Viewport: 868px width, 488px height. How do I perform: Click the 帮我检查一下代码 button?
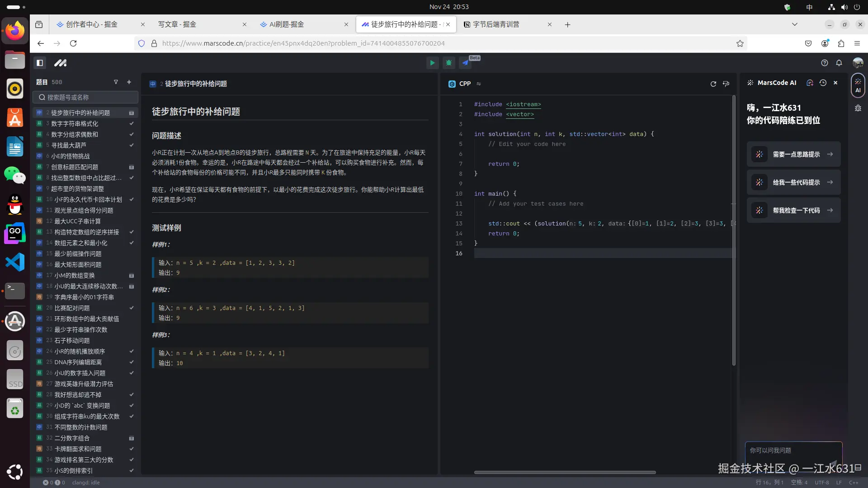point(793,210)
